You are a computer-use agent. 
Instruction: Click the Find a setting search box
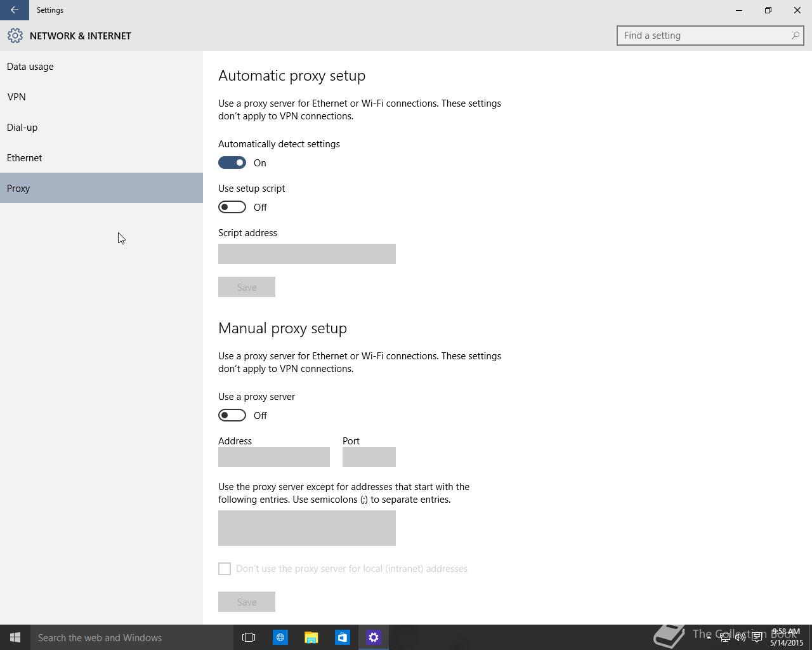click(710, 36)
